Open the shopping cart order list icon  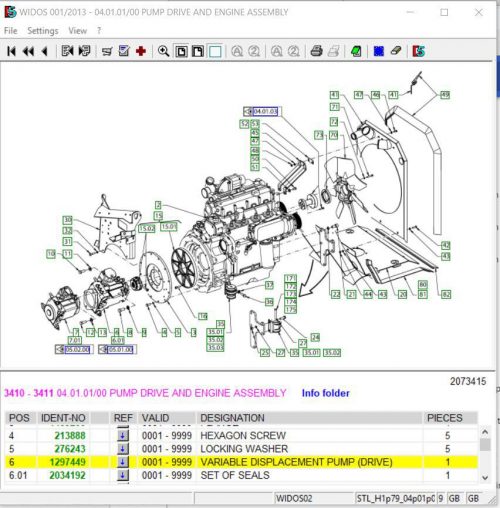tap(107, 51)
